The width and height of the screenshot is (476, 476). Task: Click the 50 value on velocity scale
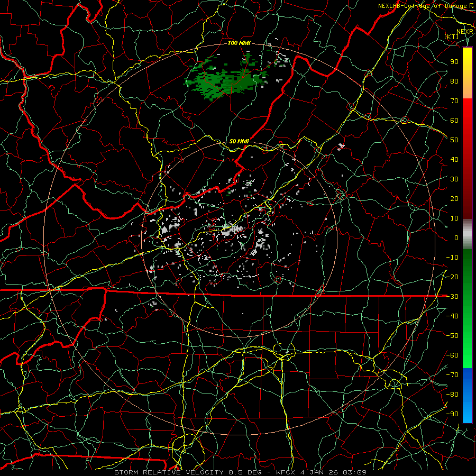pos(454,140)
